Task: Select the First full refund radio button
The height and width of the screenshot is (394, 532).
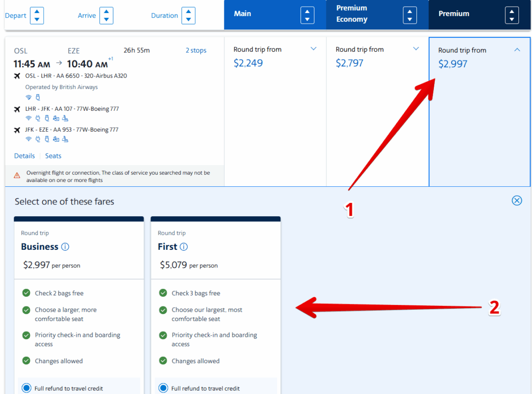Action: pyautogui.click(x=163, y=388)
